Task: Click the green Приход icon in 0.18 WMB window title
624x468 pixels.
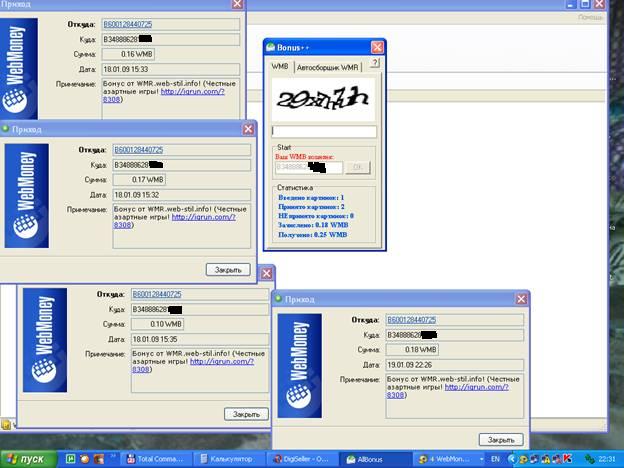Action: point(279,298)
